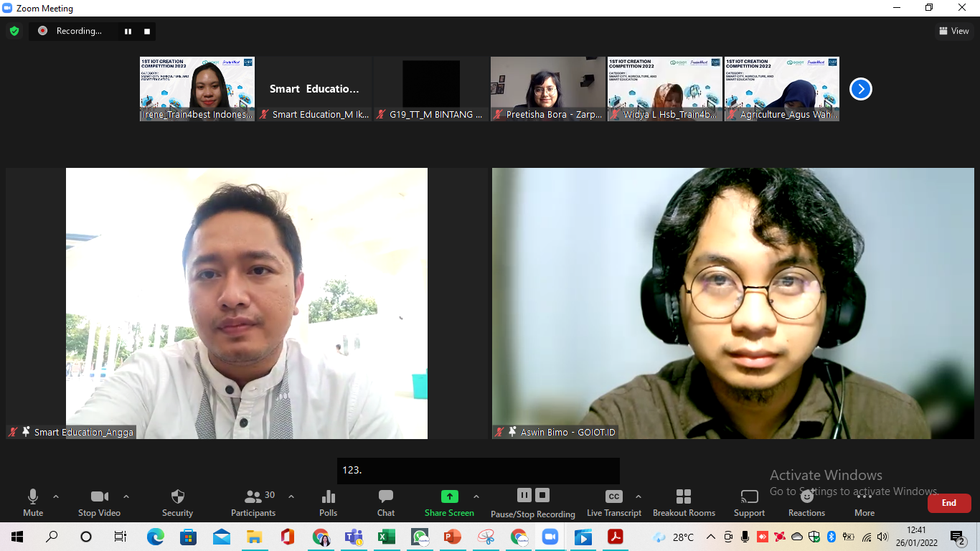
Task: Open the More options menu
Action: click(864, 503)
